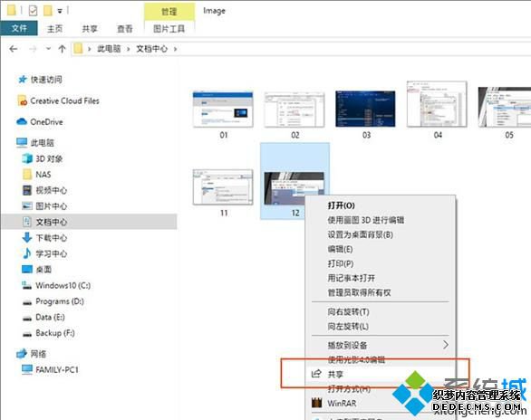Go up one folder level arrow
The height and width of the screenshot is (420, 531).
(62, 49)
